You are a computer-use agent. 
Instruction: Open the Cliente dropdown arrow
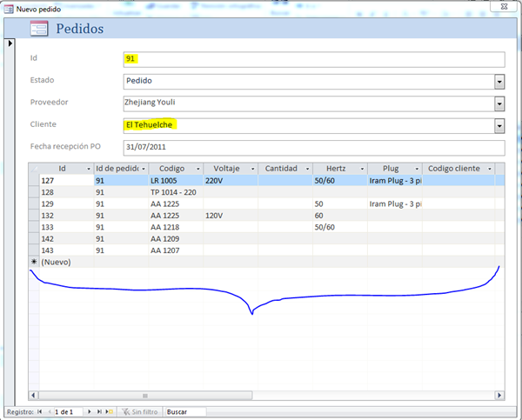pos(499,125)
